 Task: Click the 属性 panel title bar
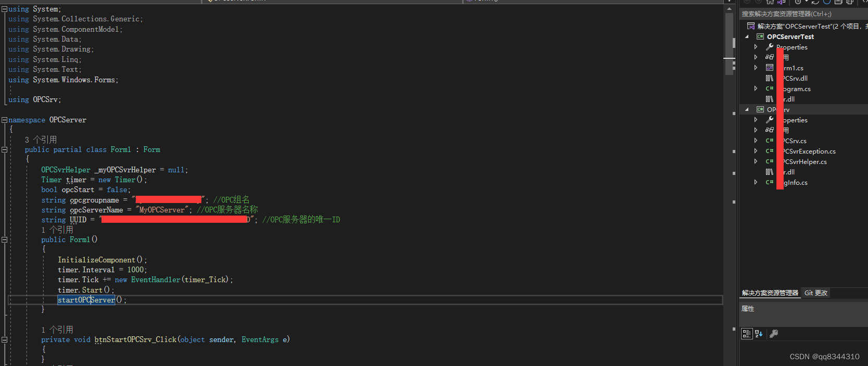(x=803, y=309)
